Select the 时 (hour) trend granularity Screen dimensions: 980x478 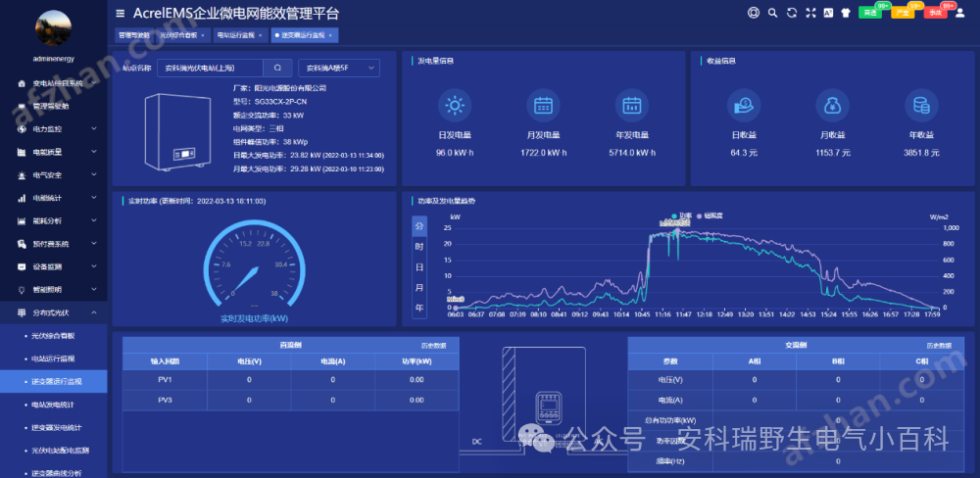click(x=419, y=247)
